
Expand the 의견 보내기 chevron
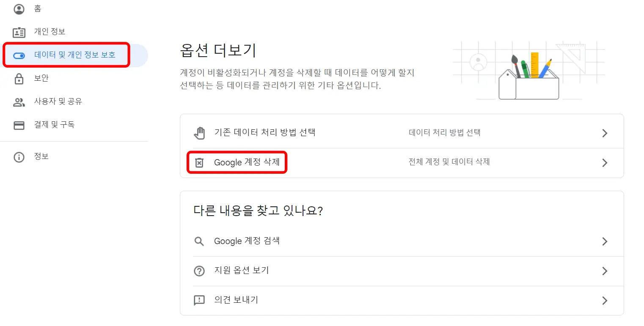tap(605, 300)
